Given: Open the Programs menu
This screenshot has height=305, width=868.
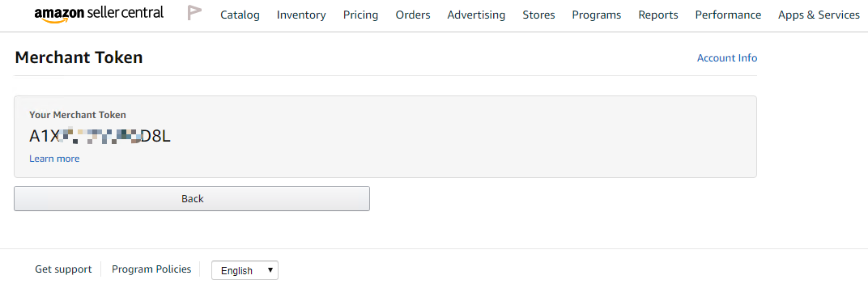Looking at the screenshot, I should coord(596,15).
